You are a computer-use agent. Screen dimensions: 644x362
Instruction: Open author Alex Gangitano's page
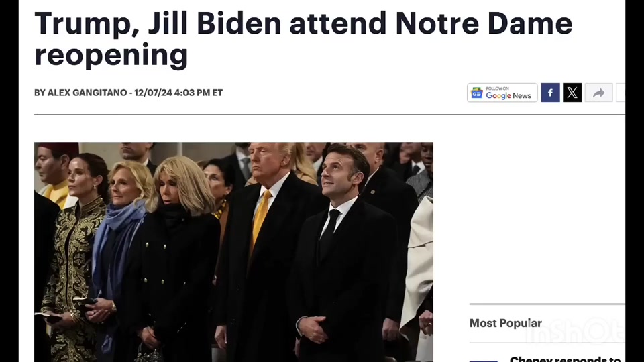(x=87, y=93)
